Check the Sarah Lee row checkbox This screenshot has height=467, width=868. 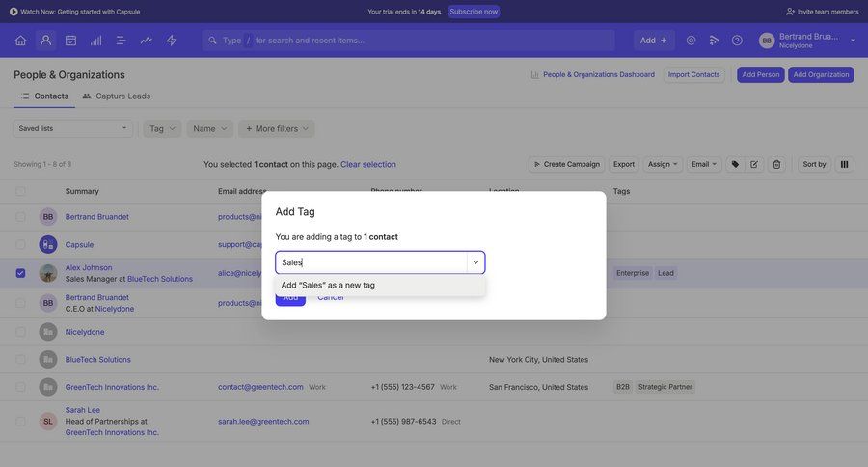pos(21,422)
